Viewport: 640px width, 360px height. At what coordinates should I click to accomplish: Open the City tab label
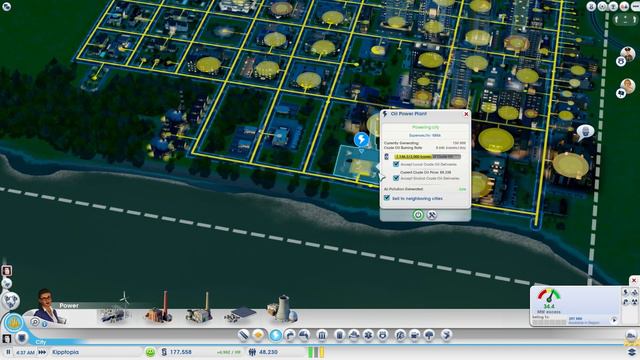tap(41, 342)
